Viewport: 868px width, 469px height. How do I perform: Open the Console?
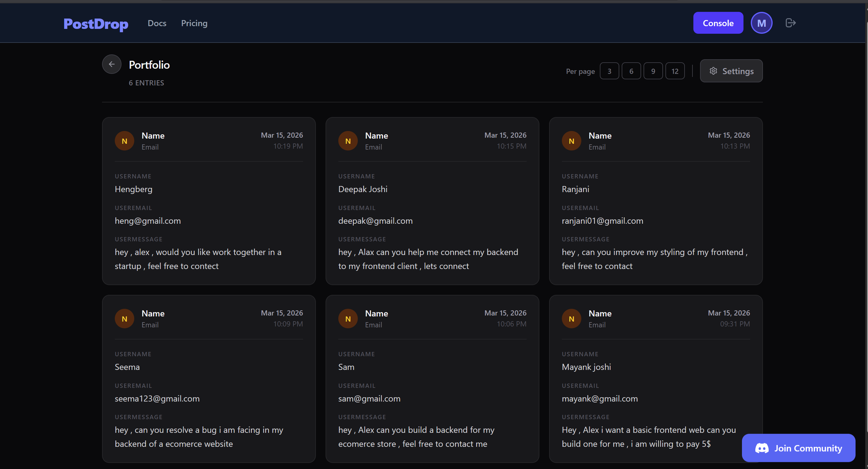[718, 23]
